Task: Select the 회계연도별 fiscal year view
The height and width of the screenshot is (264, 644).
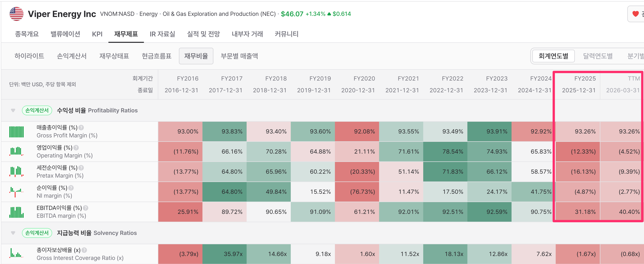Action: [x=553, y=56]
